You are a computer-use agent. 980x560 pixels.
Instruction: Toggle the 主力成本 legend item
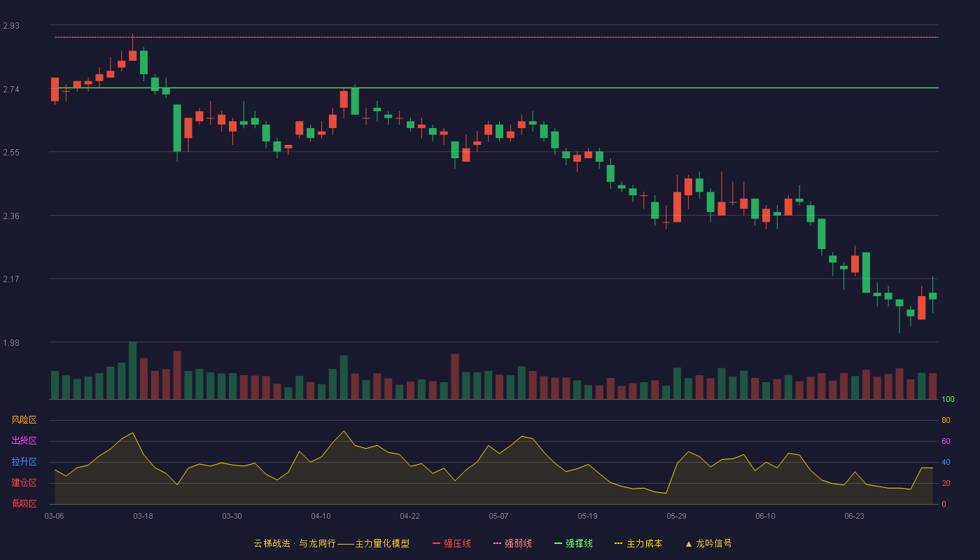click(638, 543)
